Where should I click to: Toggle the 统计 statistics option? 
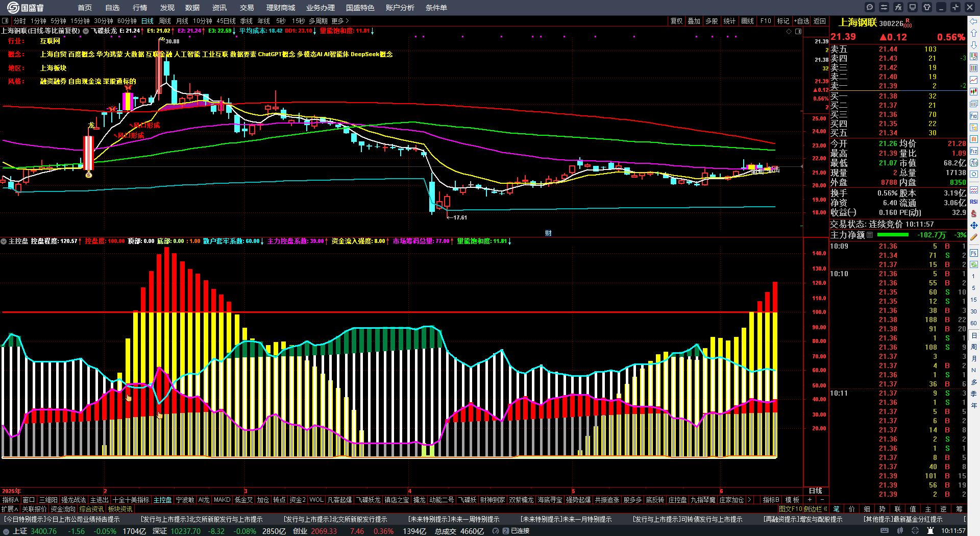coord(730,21)
